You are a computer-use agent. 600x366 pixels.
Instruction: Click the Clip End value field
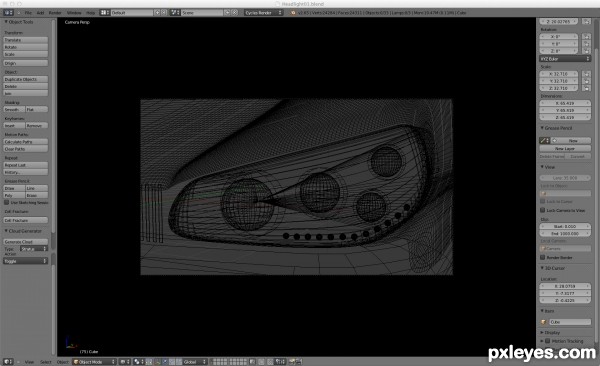pos(565,233)
